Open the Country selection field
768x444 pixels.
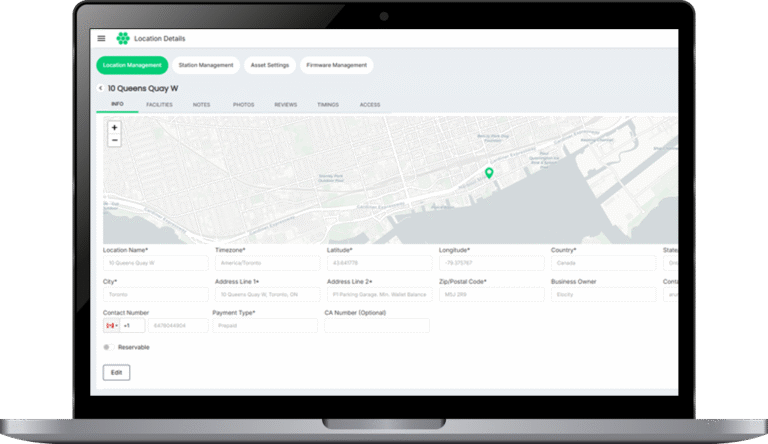[x=602, y=263]
